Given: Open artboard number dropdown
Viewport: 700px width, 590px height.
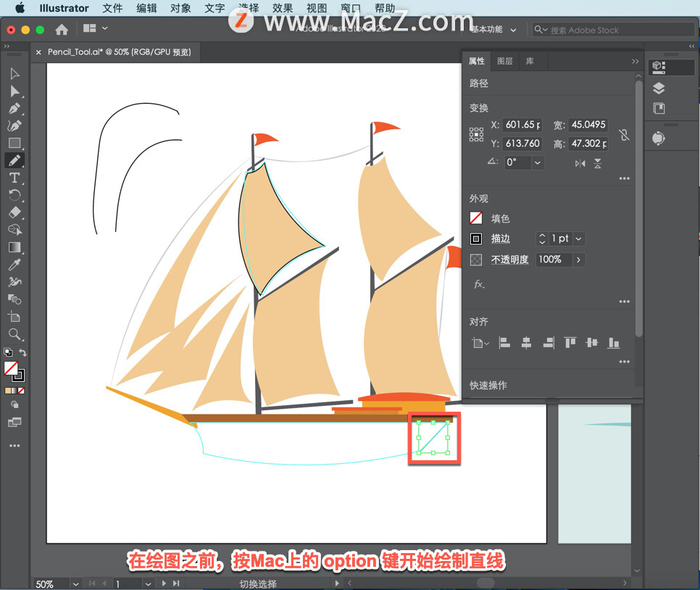Looking at the screenshot, I should tap(149, 583).
